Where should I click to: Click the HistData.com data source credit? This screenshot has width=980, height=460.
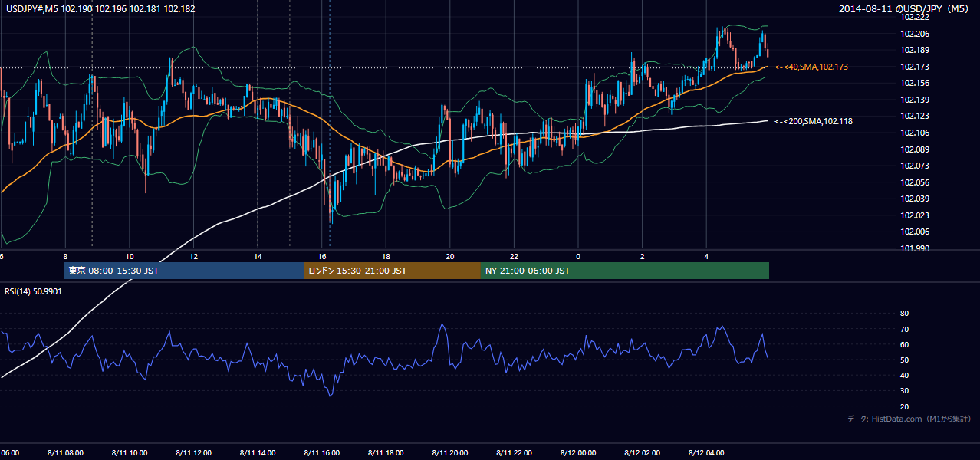(x=909, y=419)
